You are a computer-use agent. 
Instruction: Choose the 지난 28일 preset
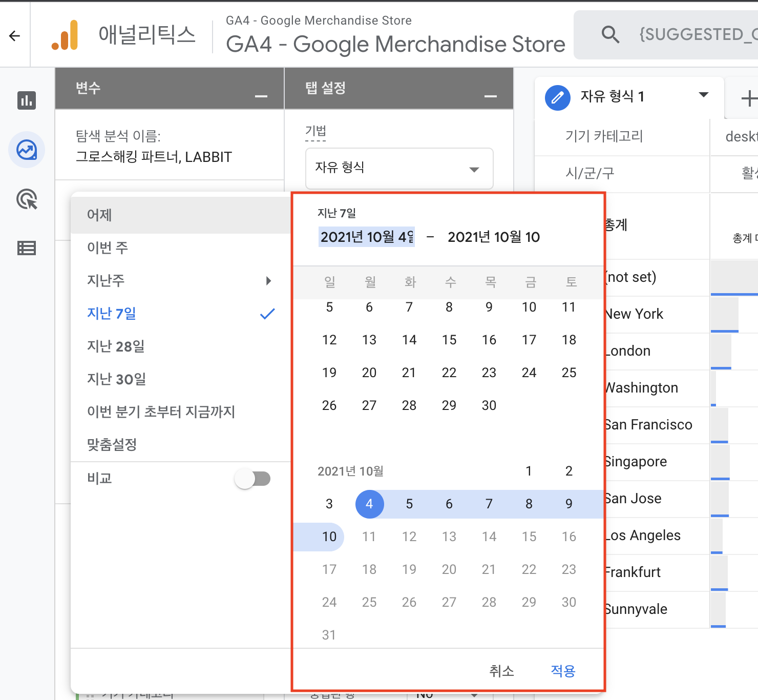[x=116, y=346]
